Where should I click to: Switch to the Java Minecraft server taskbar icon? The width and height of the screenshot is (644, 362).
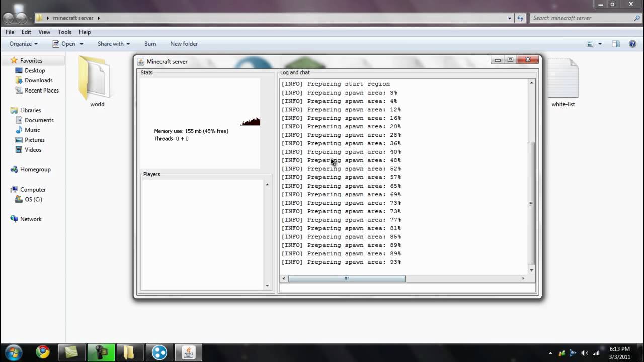188,352
